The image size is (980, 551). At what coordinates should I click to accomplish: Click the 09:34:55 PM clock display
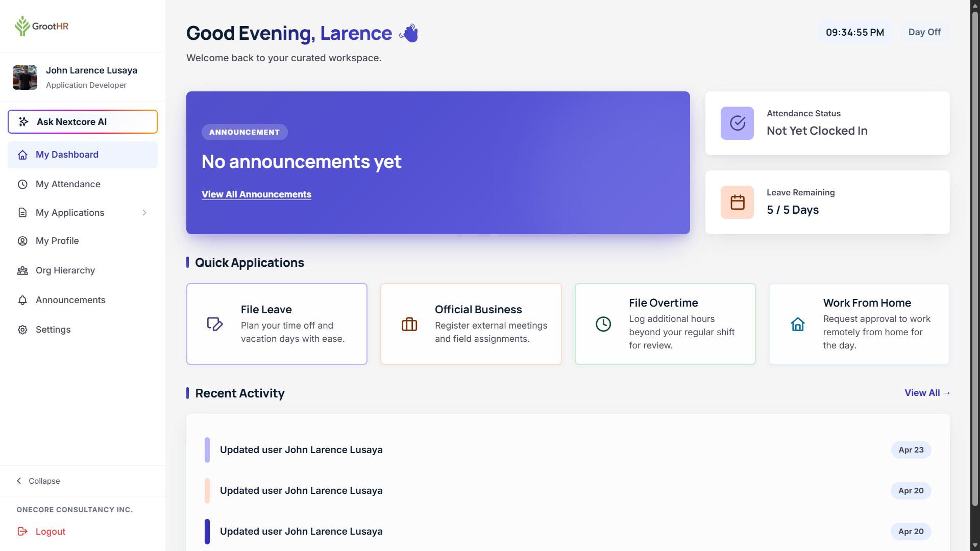pos(855,32)
